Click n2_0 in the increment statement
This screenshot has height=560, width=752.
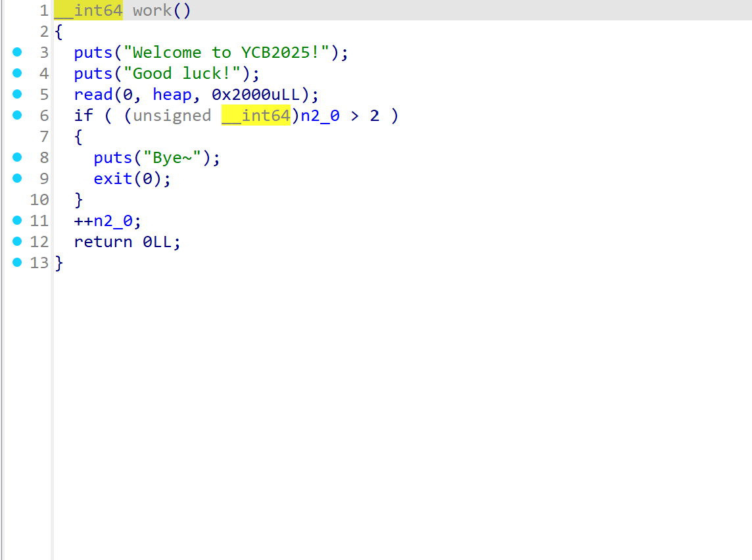point(113,221)
